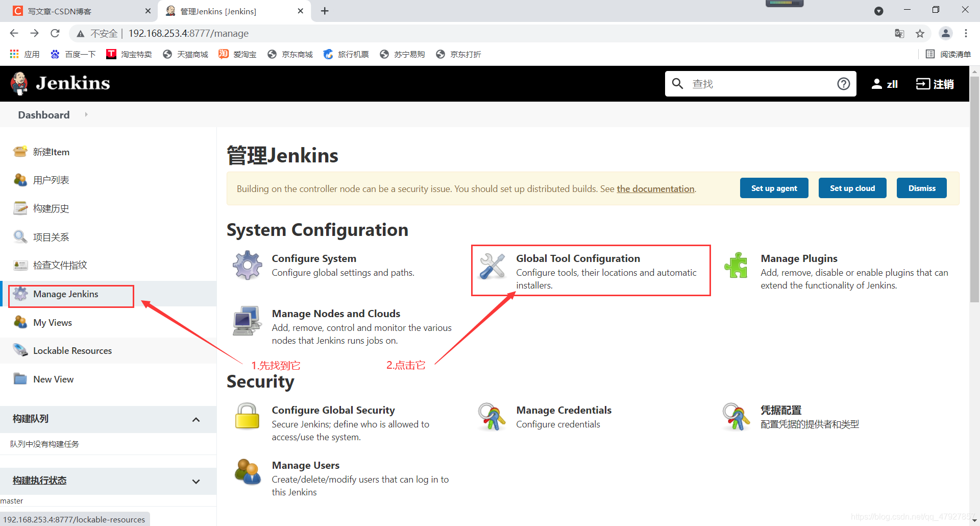Open 新建Item in the side menu
Screen dimensions: 980x526
[51, 152]
